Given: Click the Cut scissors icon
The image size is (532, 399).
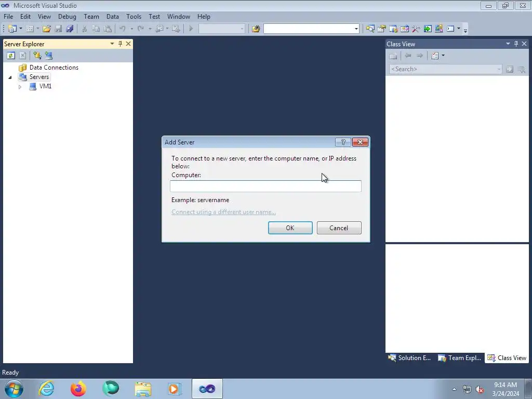Looking at the screenshot, I should click(85, 29).
